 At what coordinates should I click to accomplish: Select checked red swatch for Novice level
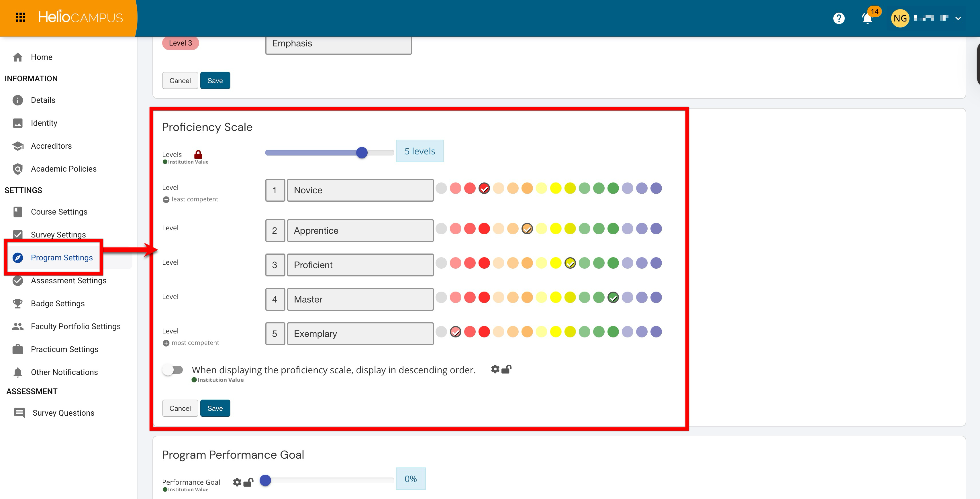(x=484, y=188)
